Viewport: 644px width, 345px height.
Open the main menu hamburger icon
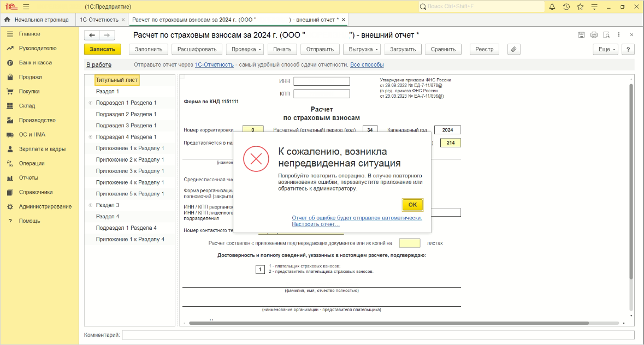tap(26, 7)
